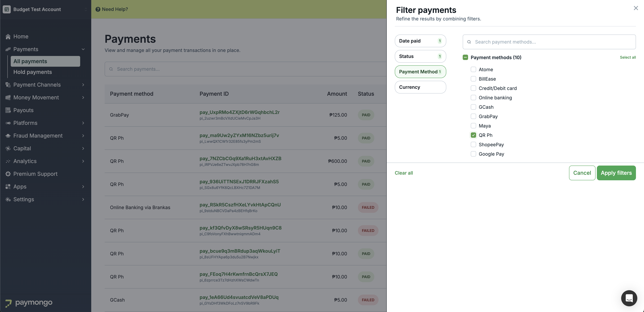Click the Analytics sidebar icon
The image size is (644, 312).
[8, 161]
